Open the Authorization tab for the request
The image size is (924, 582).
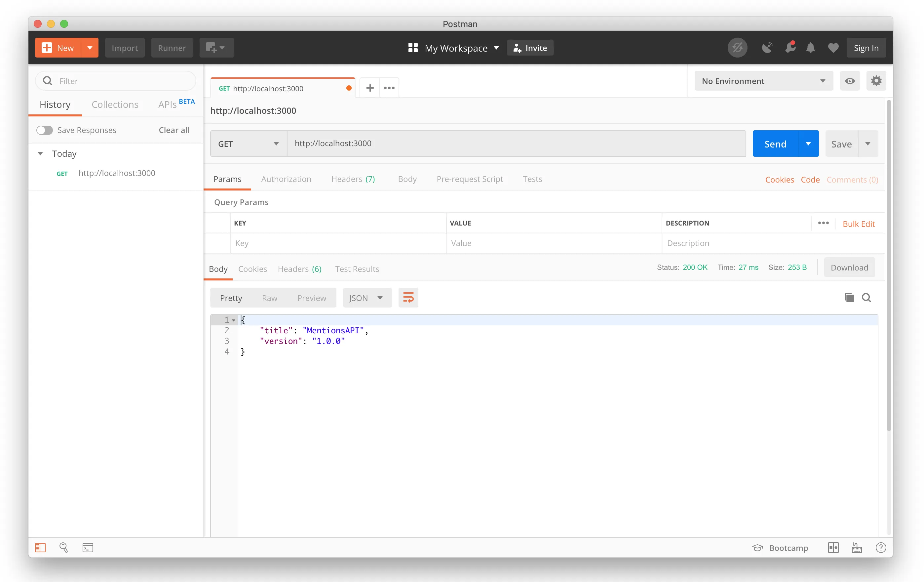coord(286,179)
